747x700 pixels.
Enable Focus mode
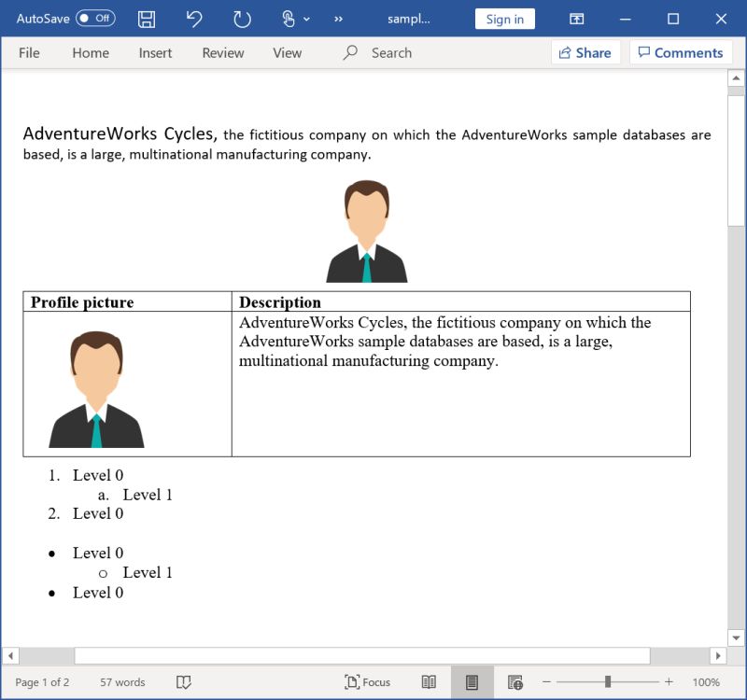click(367, 681)
